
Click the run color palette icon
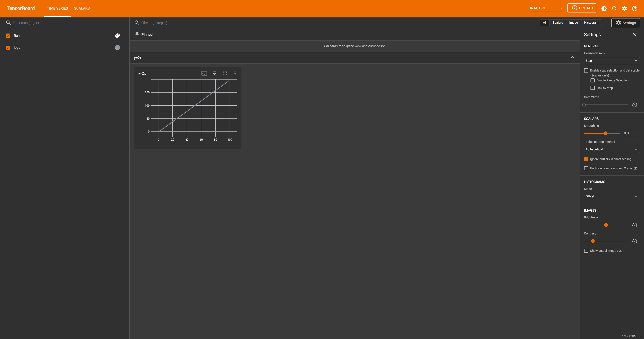pyautogui.click(x=117, y=36)
